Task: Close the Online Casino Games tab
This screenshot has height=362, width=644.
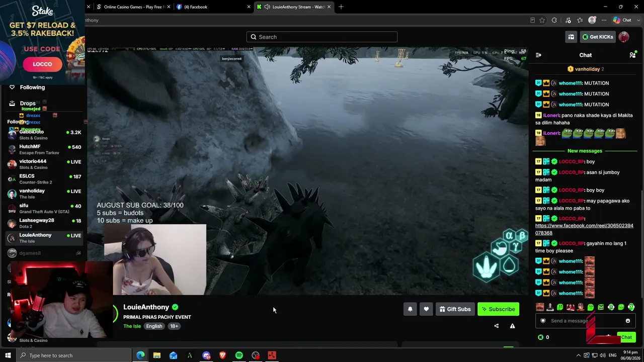Action: click(x=169, y=7)
